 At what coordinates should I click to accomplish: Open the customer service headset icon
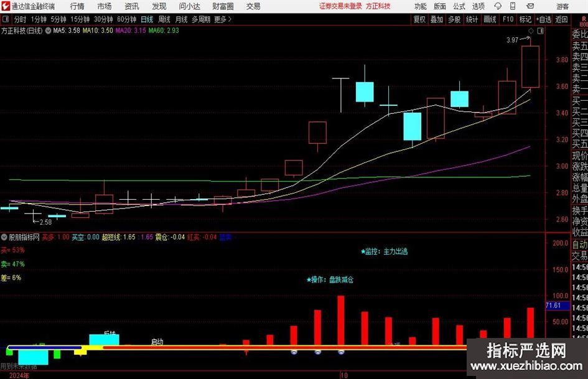[498, 6]
